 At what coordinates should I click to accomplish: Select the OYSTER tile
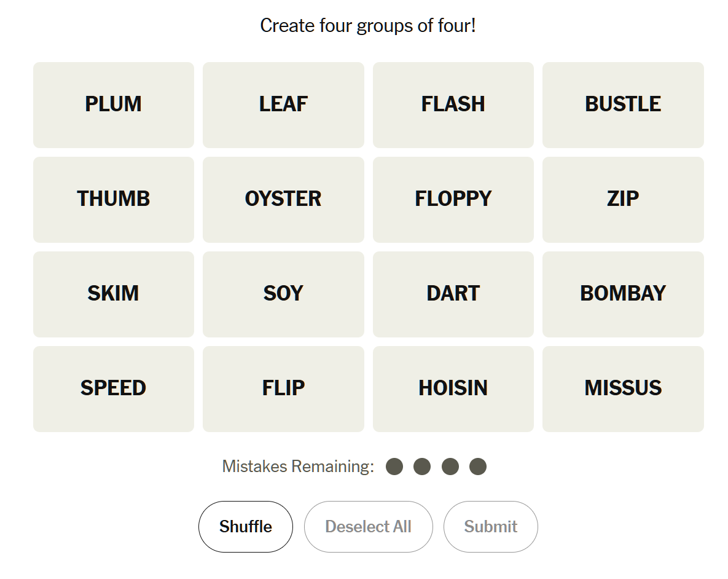tap(283, 199)
